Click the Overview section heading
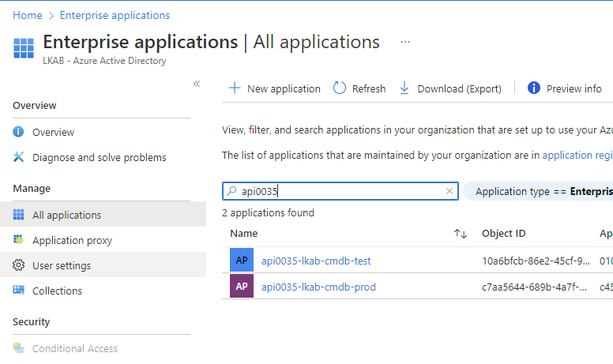613x364 pixels. coord(35,106)
